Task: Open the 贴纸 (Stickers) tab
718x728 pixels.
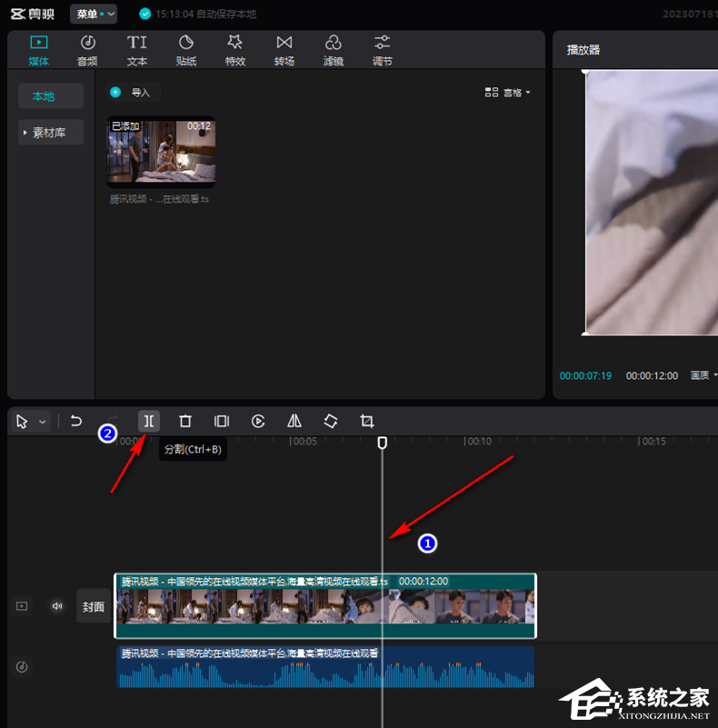Action: (x=186, y=51)
